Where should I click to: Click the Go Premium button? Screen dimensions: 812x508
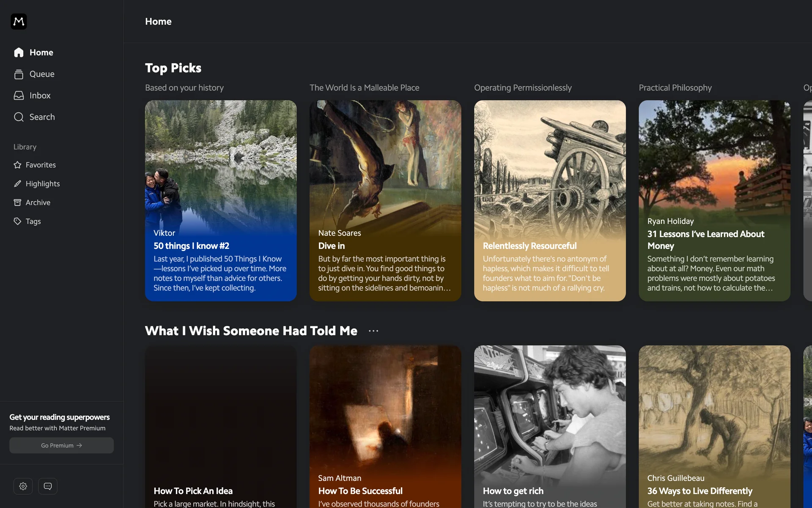pos(61,445)
